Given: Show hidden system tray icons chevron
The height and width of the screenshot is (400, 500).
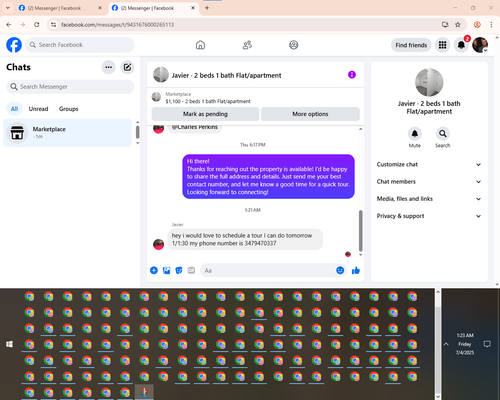Looking at the screenshot, I should pos(446,344).
